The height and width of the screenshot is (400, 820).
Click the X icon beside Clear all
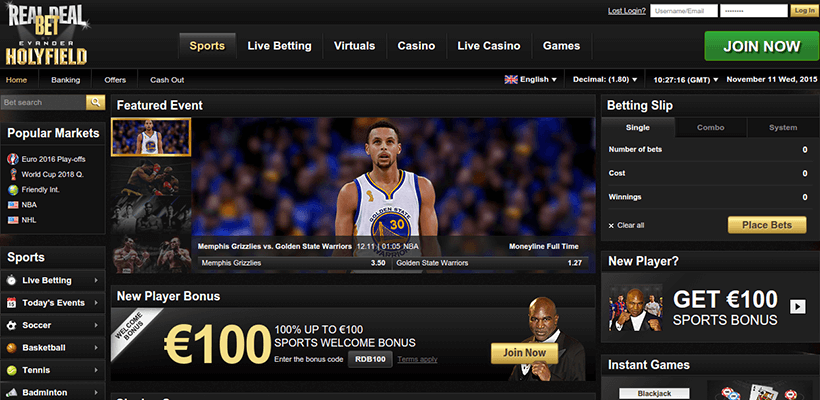[611, 225]
